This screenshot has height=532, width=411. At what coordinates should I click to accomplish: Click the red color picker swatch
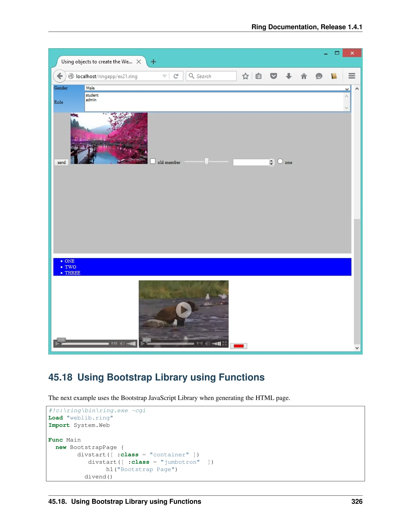tap(239, 346)
